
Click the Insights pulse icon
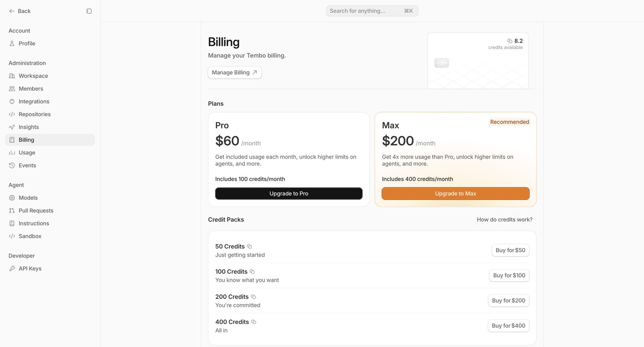coord(12,127)
